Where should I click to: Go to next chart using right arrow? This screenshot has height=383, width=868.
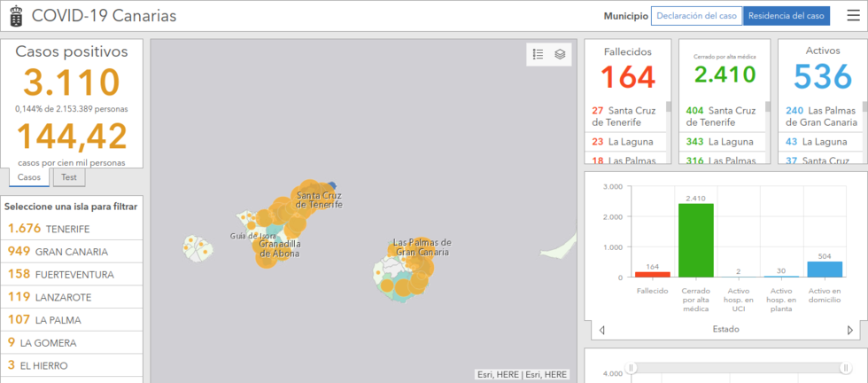point(850,330)
